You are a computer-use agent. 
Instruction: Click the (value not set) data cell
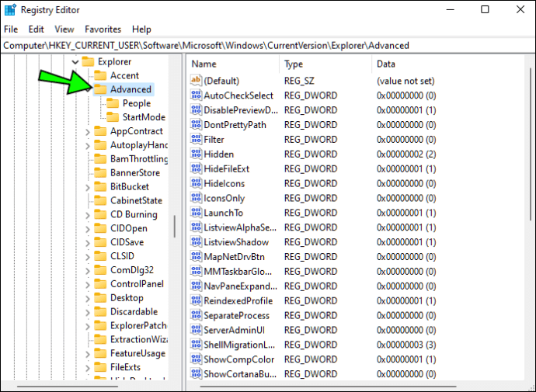coord(405,81)
